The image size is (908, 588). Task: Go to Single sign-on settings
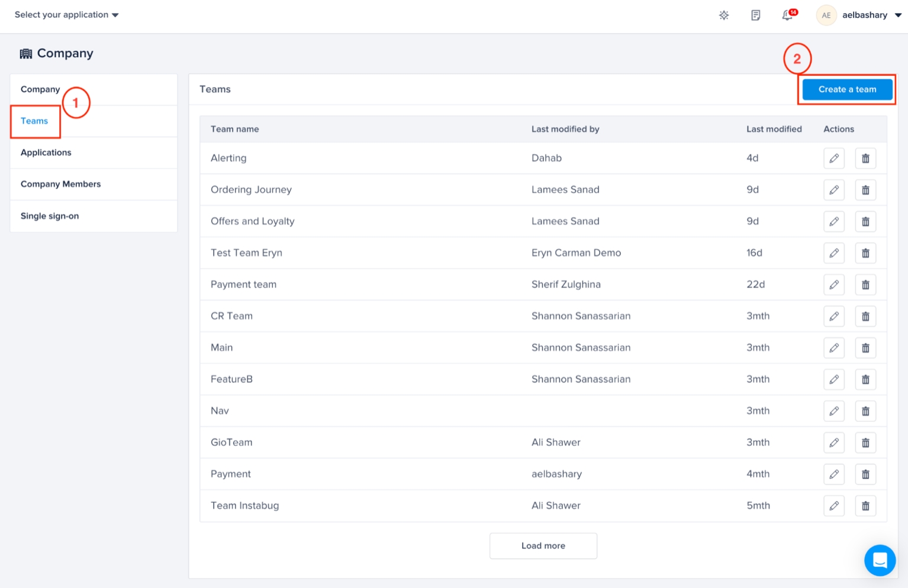coord(50,216)
